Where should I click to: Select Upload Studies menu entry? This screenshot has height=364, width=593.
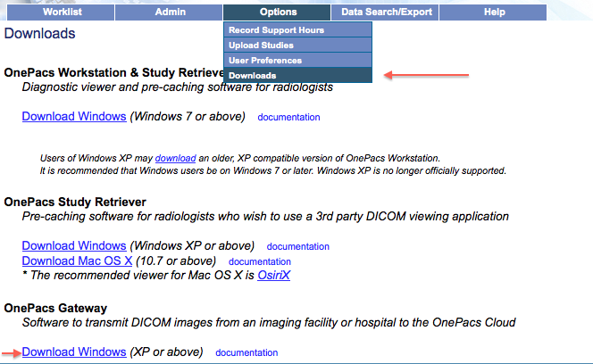pyautogui.click(x=297, y=45)
